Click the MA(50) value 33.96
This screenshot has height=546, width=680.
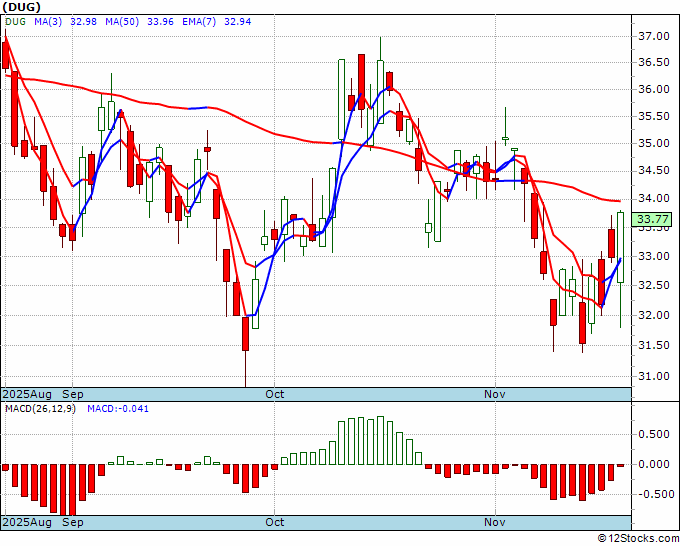[x=160, y=22]
